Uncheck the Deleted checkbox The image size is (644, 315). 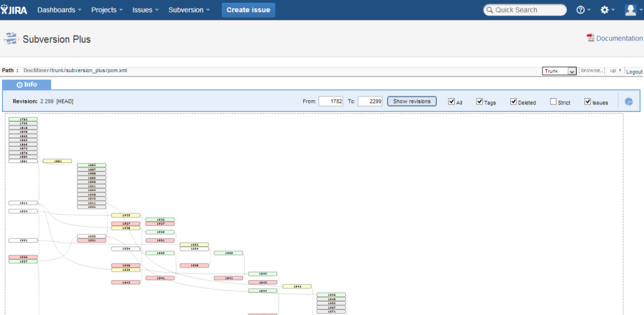[513, 101]
